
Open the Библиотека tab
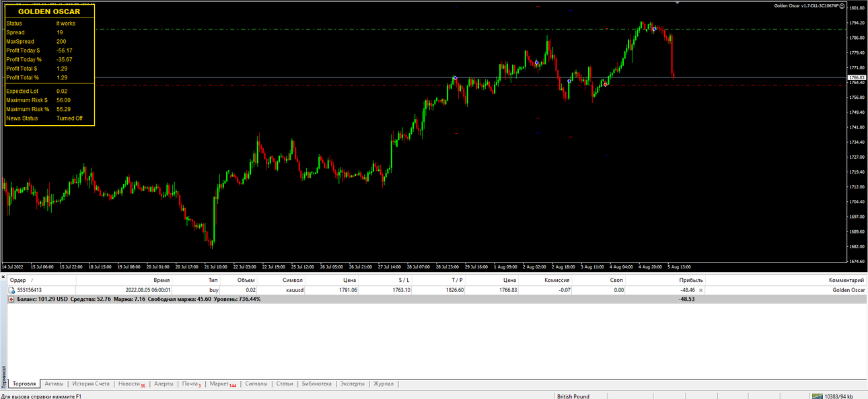click(x=317, y=384)
